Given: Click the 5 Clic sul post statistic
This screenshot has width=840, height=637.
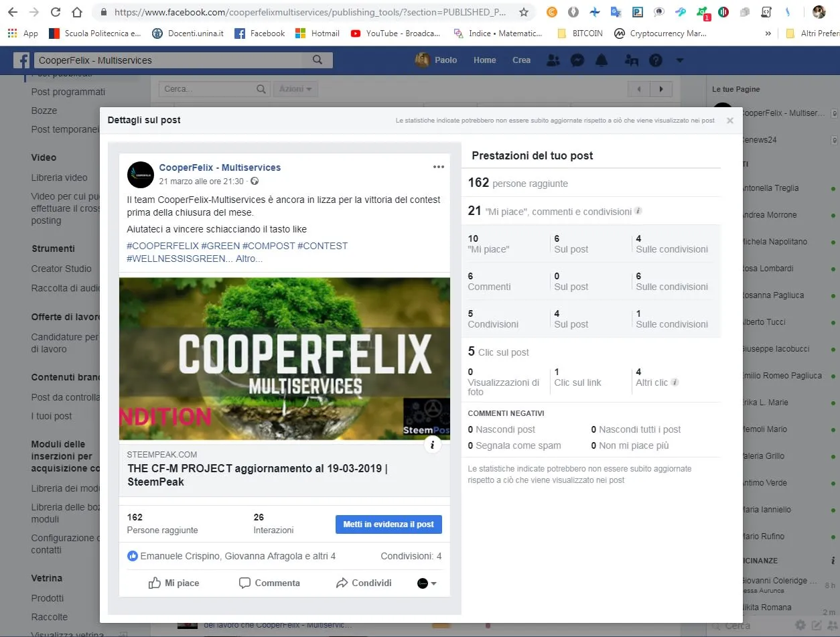Looking at the screenshot, I should (498, 352).
